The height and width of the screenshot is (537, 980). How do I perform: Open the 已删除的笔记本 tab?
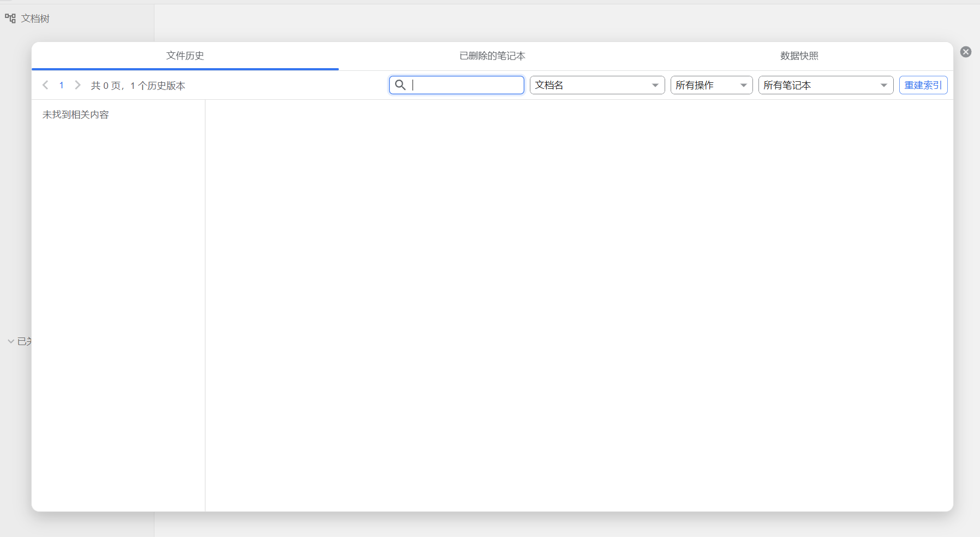492,56
